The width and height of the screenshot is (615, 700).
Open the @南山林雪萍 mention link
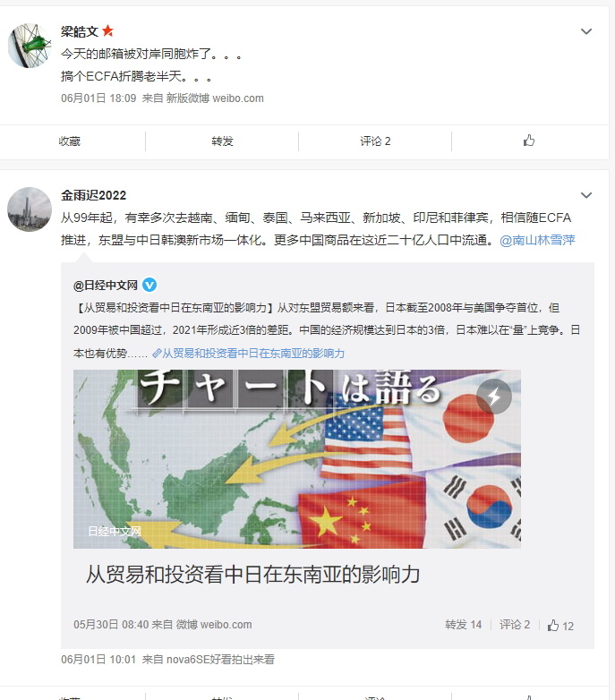point(537,240)
